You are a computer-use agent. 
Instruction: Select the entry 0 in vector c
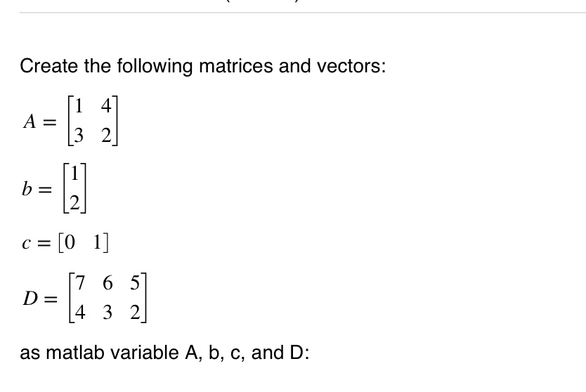tap(70, 242)
